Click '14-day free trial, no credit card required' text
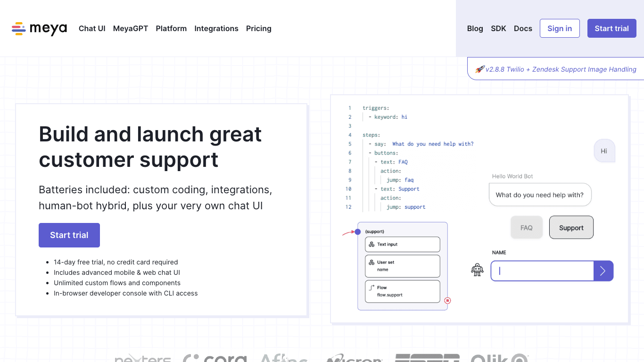The width and height of the screenshot is (644, 362). pos(116,262)
